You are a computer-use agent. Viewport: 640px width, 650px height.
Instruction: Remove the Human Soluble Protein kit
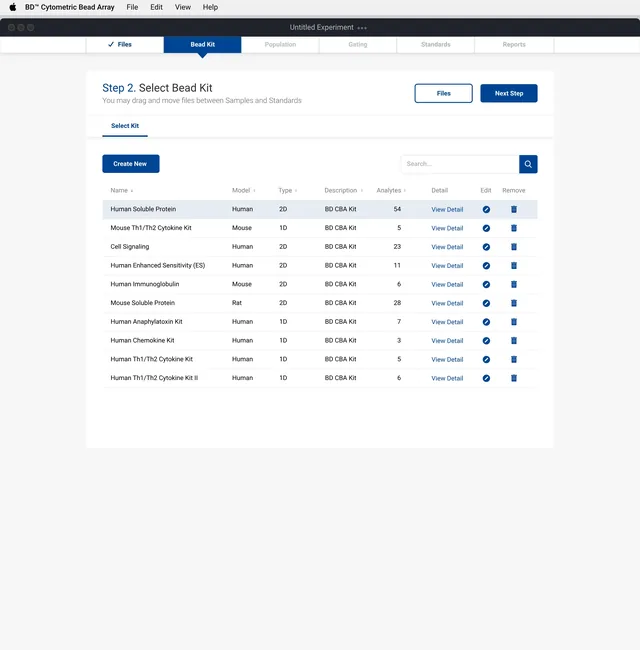(514, 209)
